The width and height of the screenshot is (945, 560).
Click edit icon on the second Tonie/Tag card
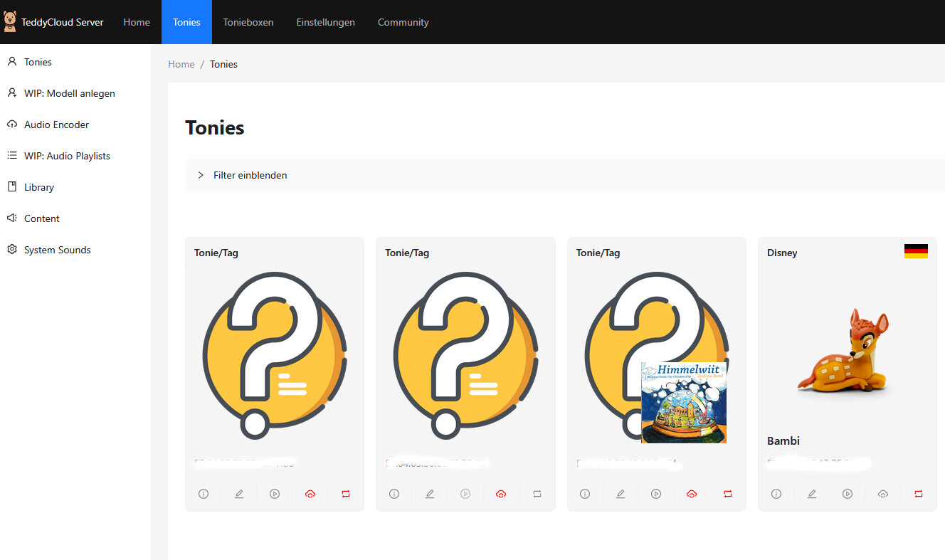click(430, 494)
